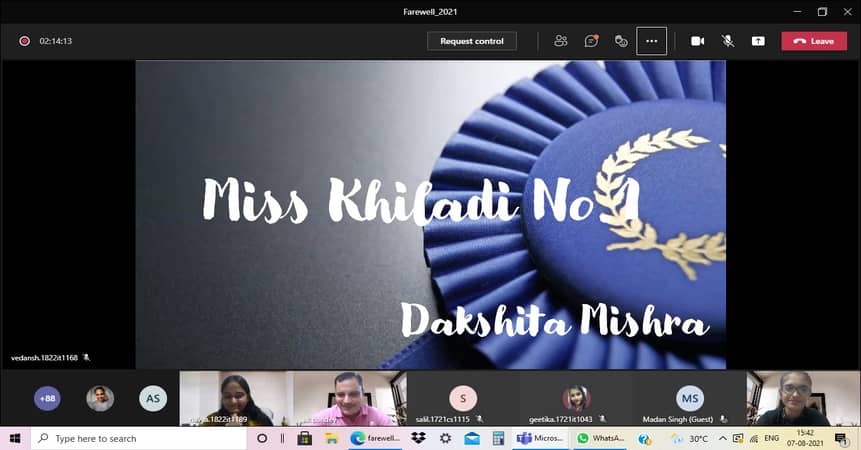
Task: Toggle the camera on or off
Action: click(x=697, y=41)
